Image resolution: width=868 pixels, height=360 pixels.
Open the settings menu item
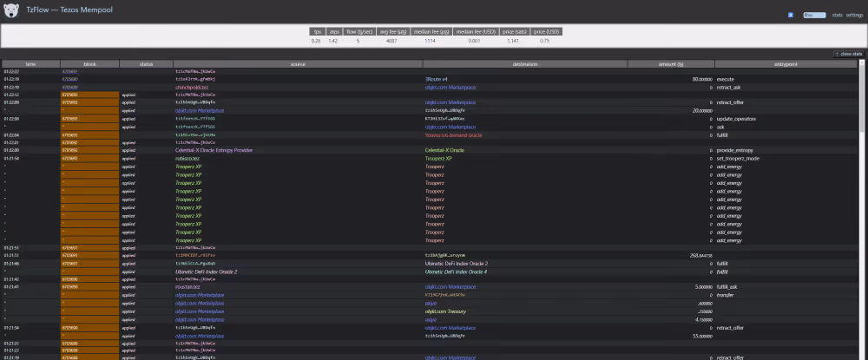[x=855, y=15]
